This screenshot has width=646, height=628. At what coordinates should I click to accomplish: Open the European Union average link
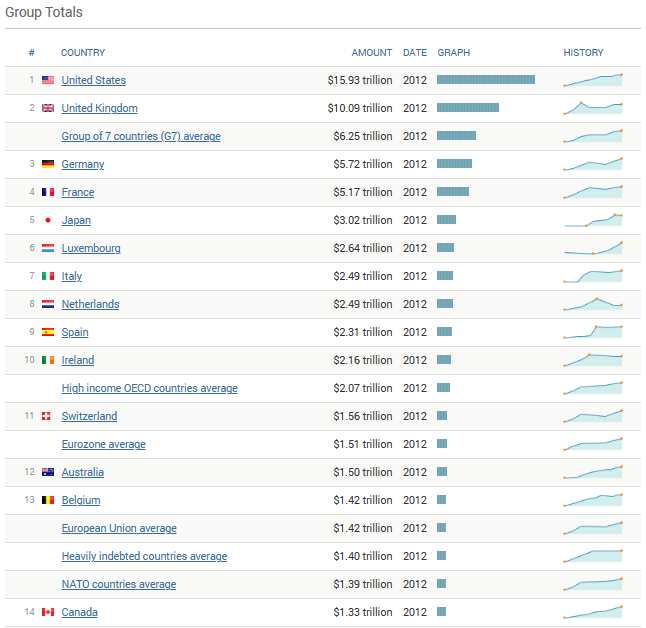[119, 528]
